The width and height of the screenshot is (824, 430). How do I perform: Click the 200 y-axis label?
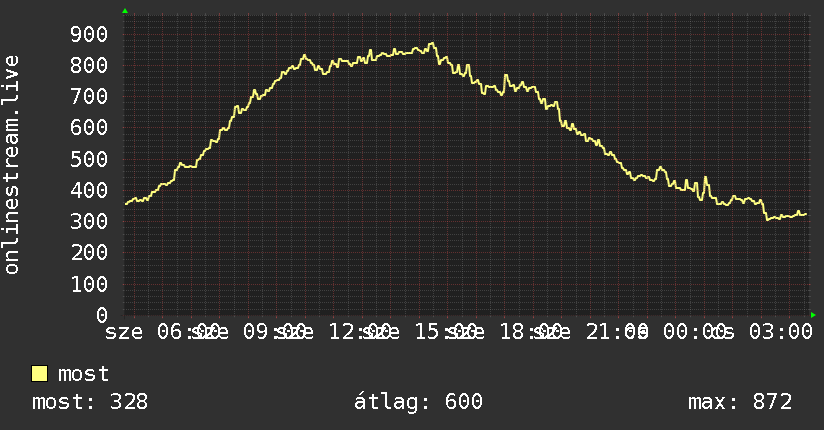coord(89,252)
